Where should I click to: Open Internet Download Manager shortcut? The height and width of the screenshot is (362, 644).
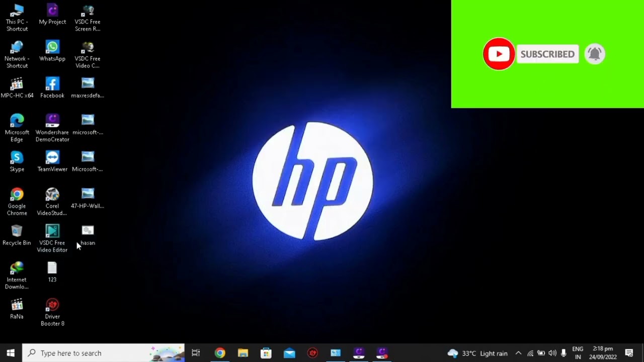(17, 275)
